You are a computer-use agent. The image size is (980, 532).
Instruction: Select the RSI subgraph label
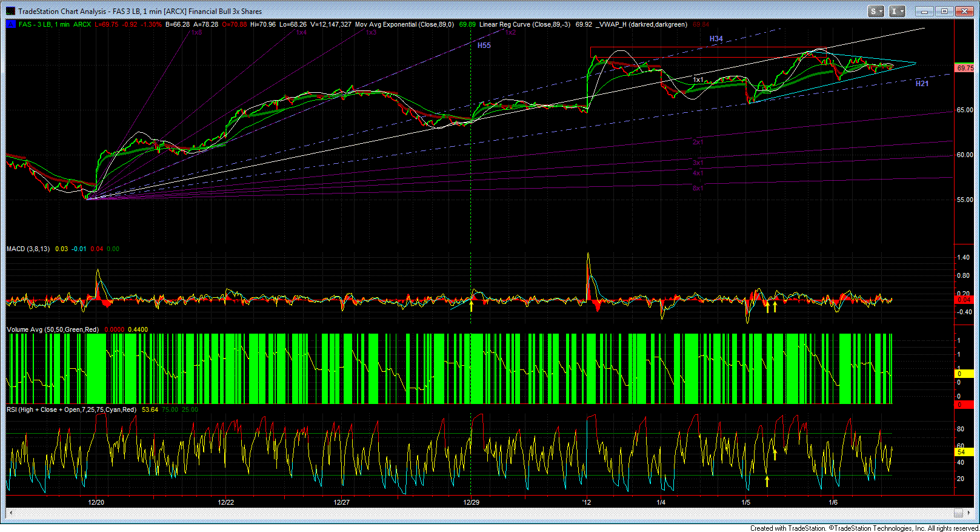tap(72, 409)
